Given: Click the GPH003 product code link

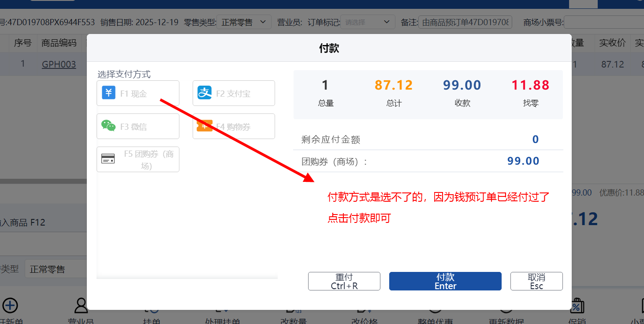Looking at the screenshot, I should pos(59,64).
